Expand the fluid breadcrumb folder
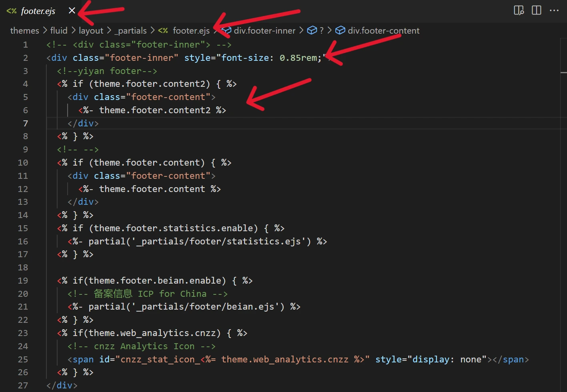Screen dimensions: 567x392 (x=59, y=31)
